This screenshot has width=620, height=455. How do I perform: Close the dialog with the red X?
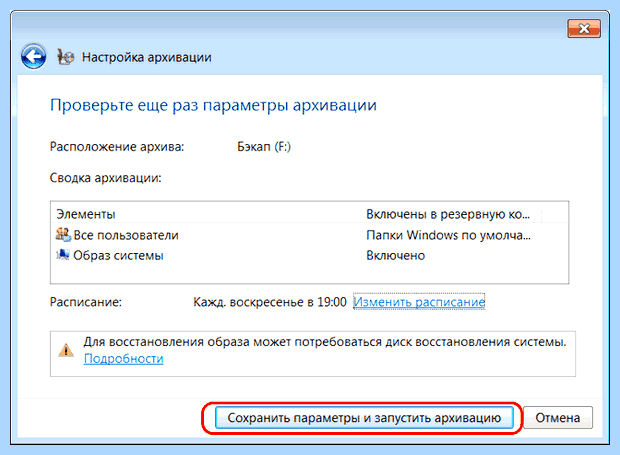pyautogui.click(x=584, y=28)
